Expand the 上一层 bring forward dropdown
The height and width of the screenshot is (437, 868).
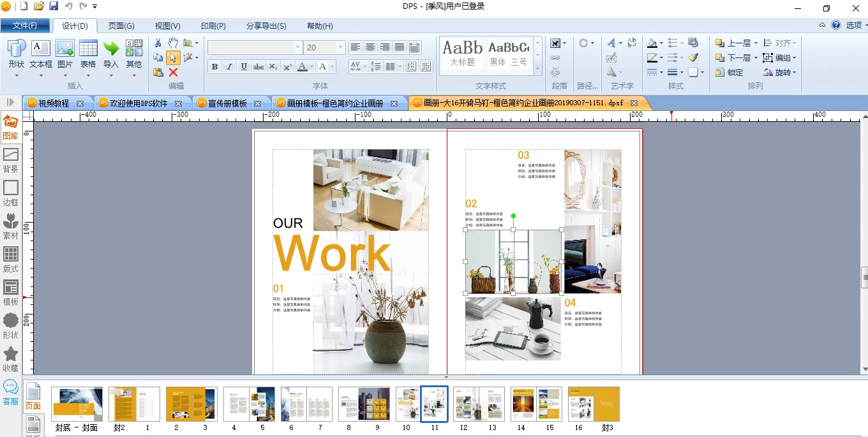click(756, 43)
